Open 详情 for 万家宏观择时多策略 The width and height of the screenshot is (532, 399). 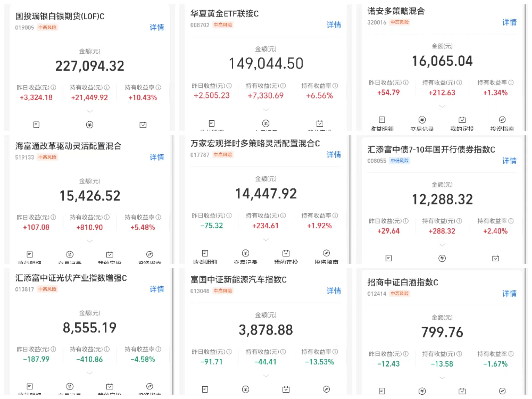[x=334, y=154]
